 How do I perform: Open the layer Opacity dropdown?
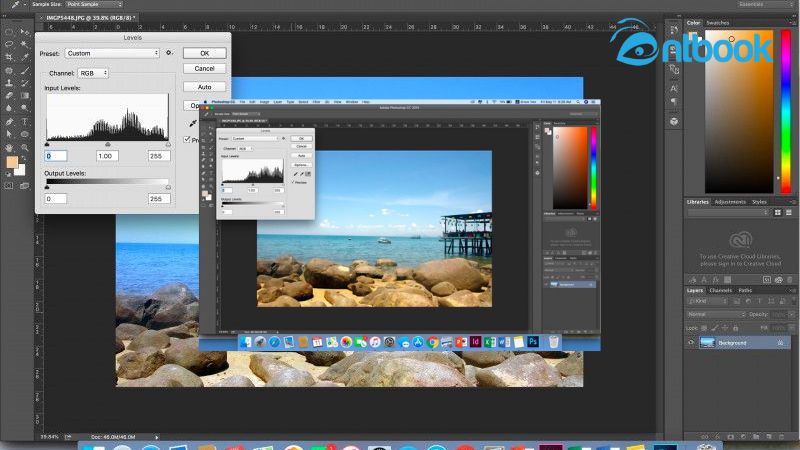791,314
